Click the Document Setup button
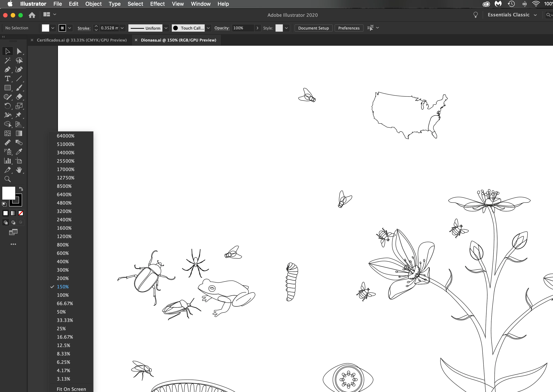 pos(313,28)
